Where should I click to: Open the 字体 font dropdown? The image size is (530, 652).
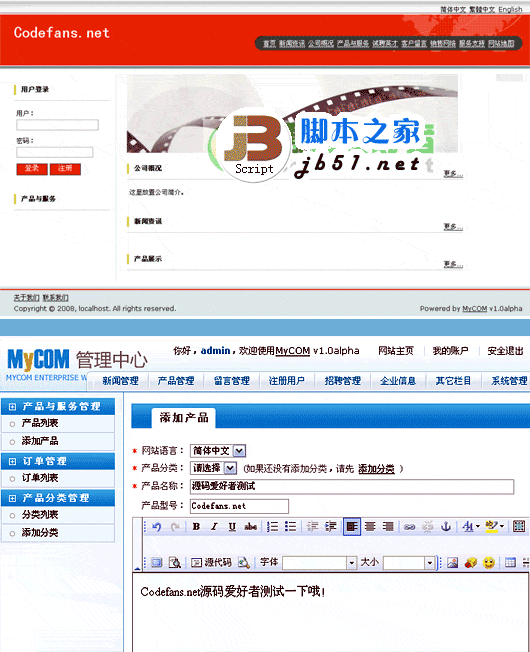tap(351, 563)
